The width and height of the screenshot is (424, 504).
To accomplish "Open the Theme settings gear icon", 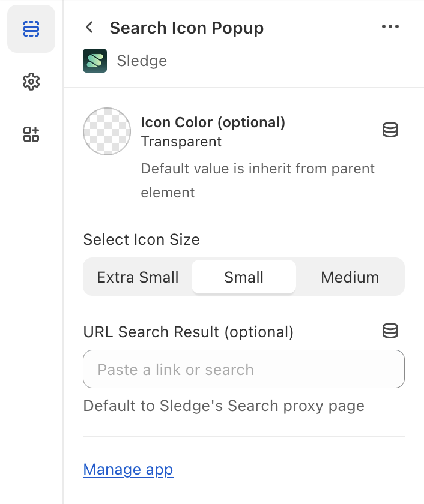I will click(x=31, y=82).
